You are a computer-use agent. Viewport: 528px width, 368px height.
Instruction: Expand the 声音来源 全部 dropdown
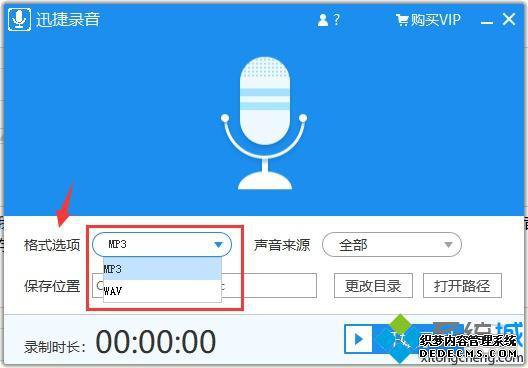[x=392, y=245]
